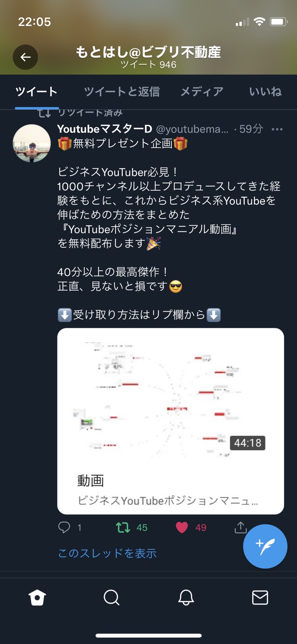Open YoutubeマスターD profile name
This screenshot has width=297, height=644.
coord(104,129)
